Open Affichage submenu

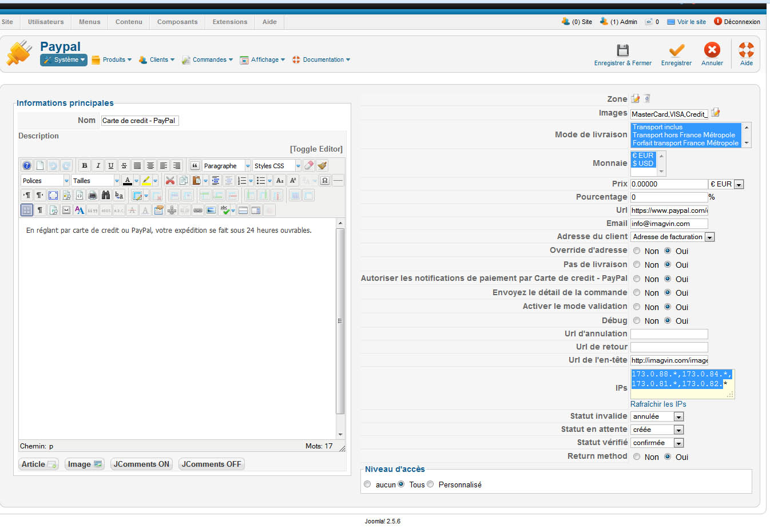click(x=263, y=59)
